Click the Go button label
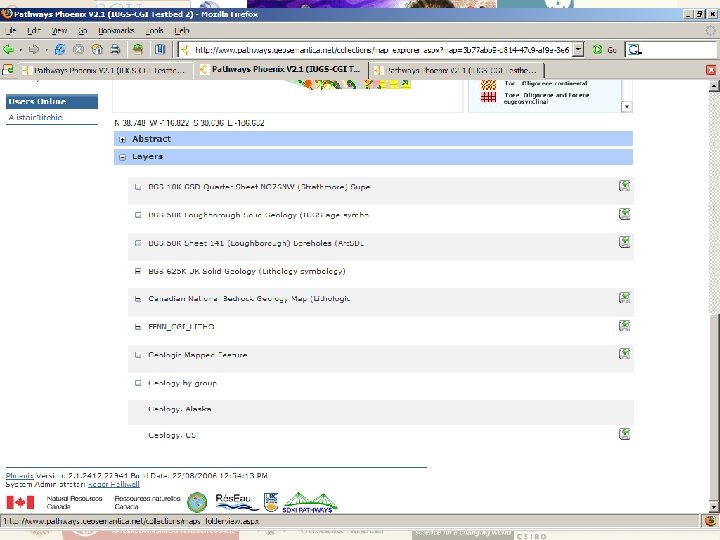 [612, 50]
